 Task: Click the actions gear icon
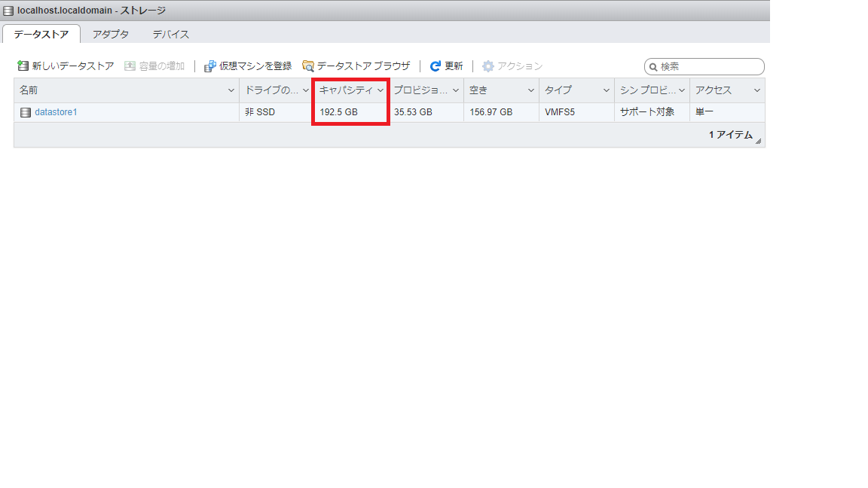point(487,66)
